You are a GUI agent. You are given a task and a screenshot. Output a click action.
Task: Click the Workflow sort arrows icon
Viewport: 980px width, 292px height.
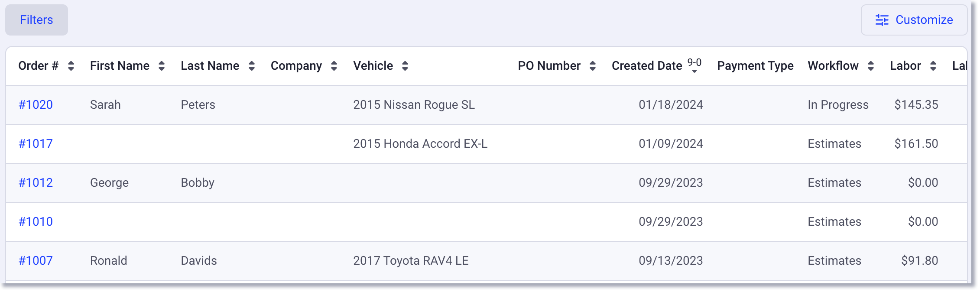coord(871,66)
